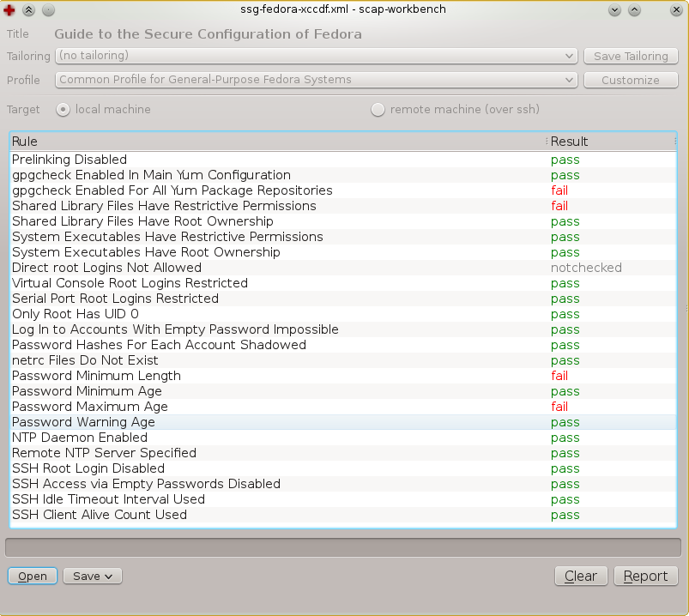Click the Customize profile button
The height and width of the screenshot is (616, 689).
(x=630, y=80)
